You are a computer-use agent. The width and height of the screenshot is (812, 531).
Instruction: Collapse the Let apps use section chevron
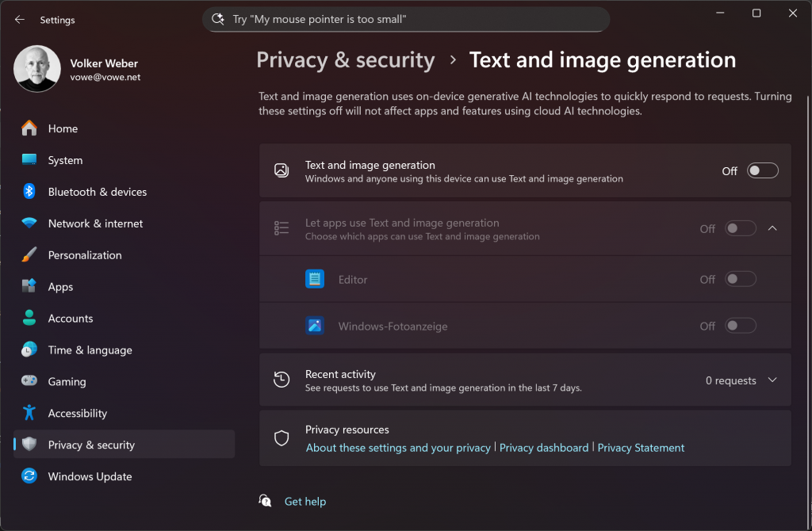point(773,228)
